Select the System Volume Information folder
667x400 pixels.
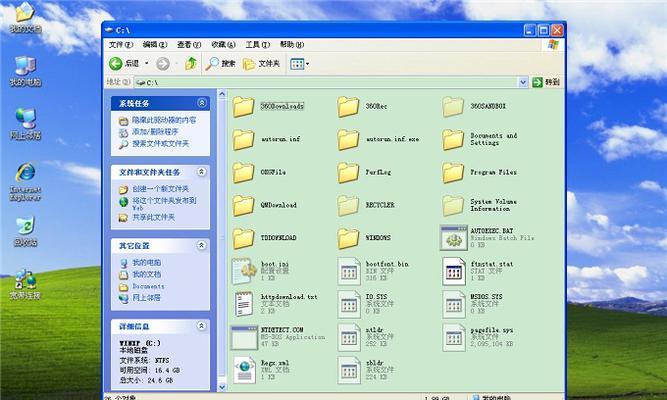(x=453, y=205)
